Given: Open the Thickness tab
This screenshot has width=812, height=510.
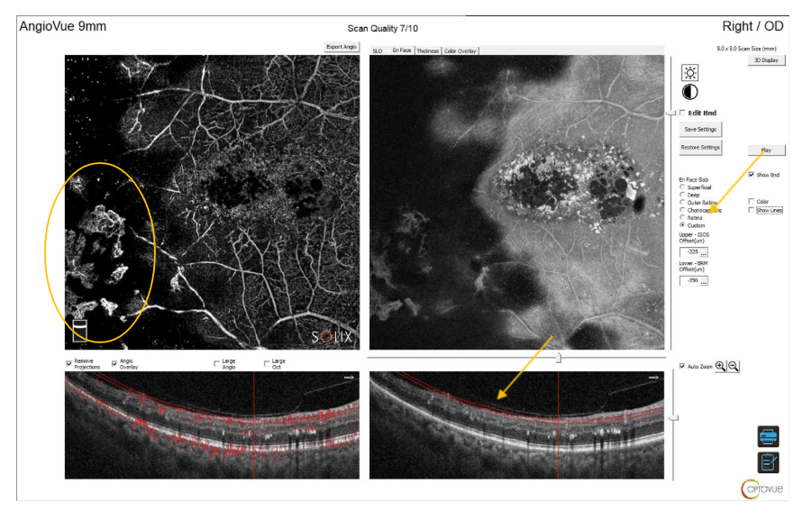Looking at the screenshot, I should coord(428,50).
